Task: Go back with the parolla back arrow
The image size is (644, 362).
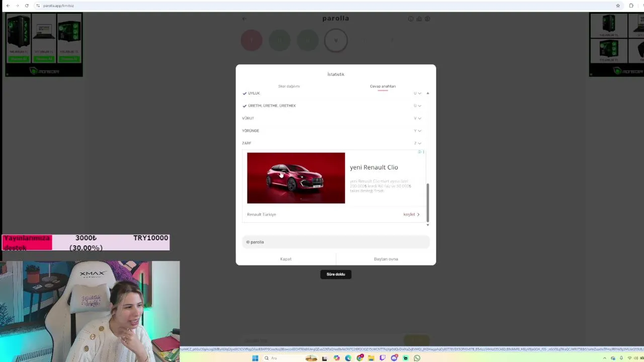Action: (x=245, y=19)
